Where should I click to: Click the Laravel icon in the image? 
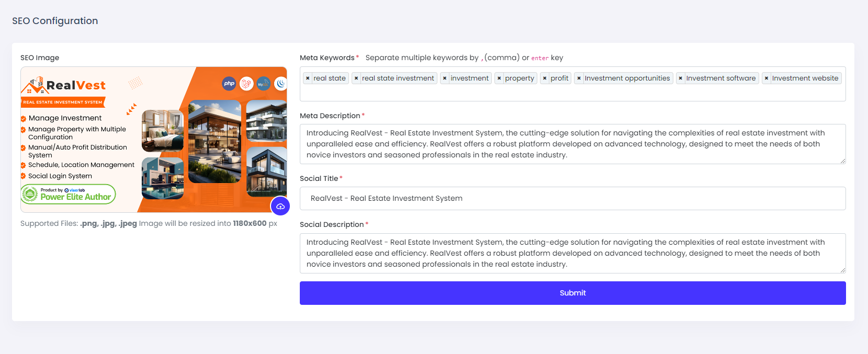[246, 84]
